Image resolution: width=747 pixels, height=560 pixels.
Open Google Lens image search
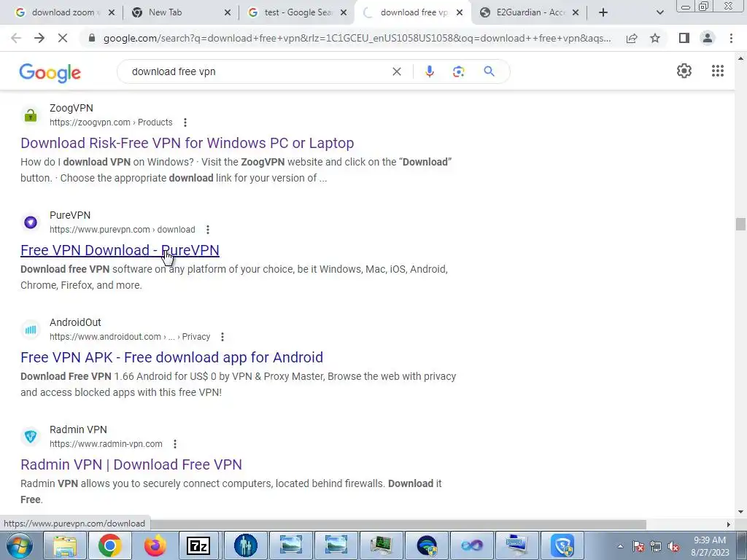(x=458, y=71)
